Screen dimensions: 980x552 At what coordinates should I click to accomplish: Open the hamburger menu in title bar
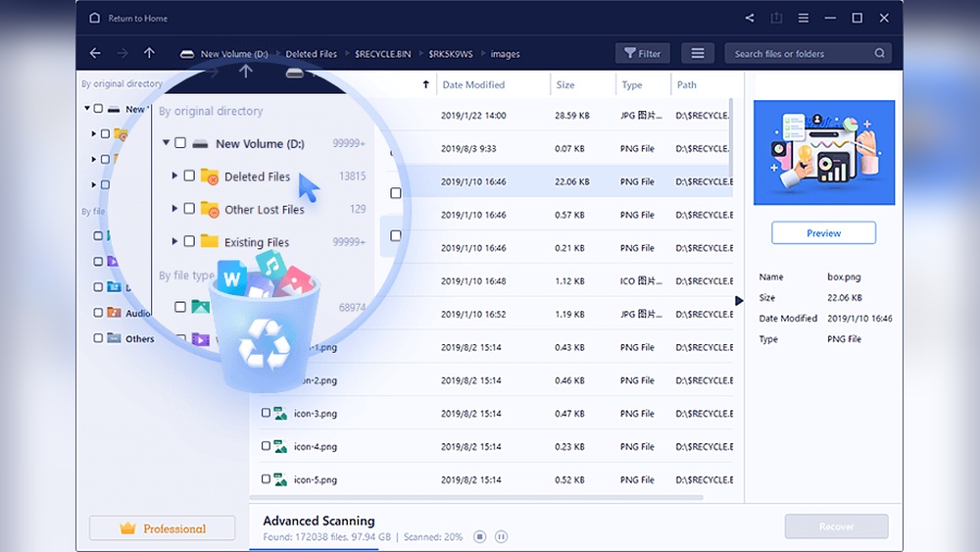(x=804, y=18)
